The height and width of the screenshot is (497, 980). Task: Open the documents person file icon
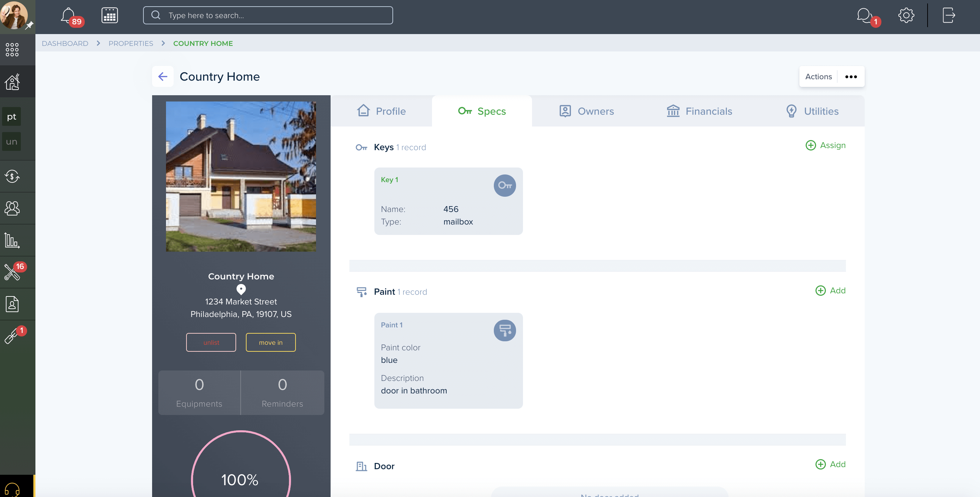pyautogui.click(x=12, y=304)
